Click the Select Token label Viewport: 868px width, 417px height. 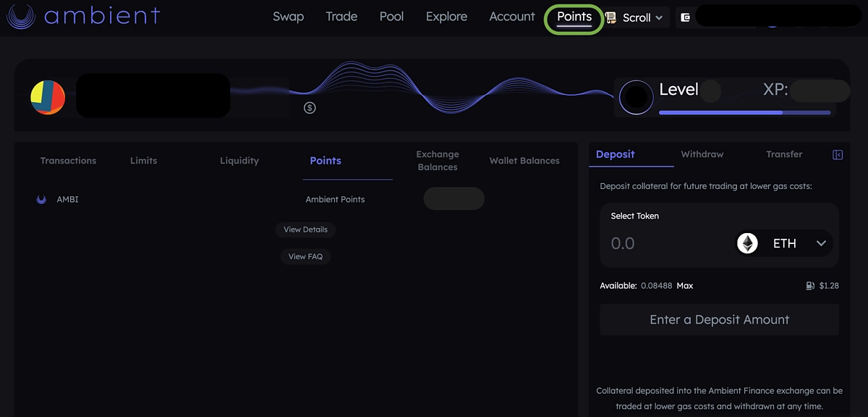[x=634, y=216]
